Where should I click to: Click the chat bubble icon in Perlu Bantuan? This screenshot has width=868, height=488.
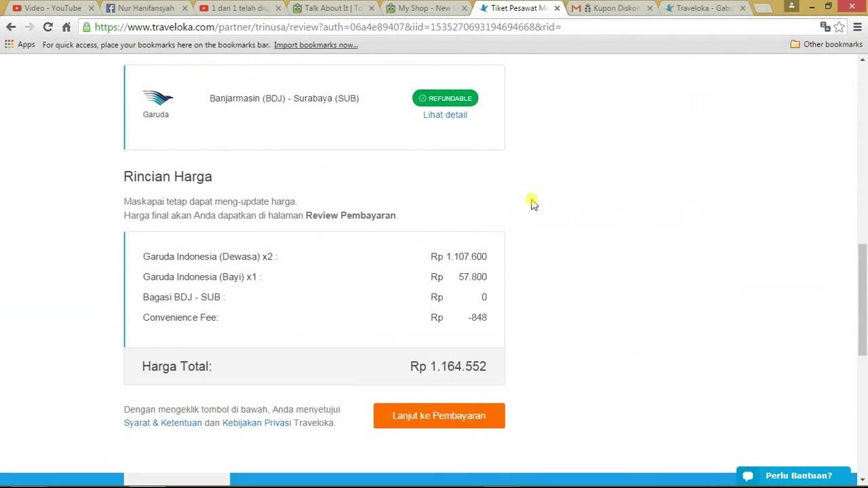coord(748,476)
